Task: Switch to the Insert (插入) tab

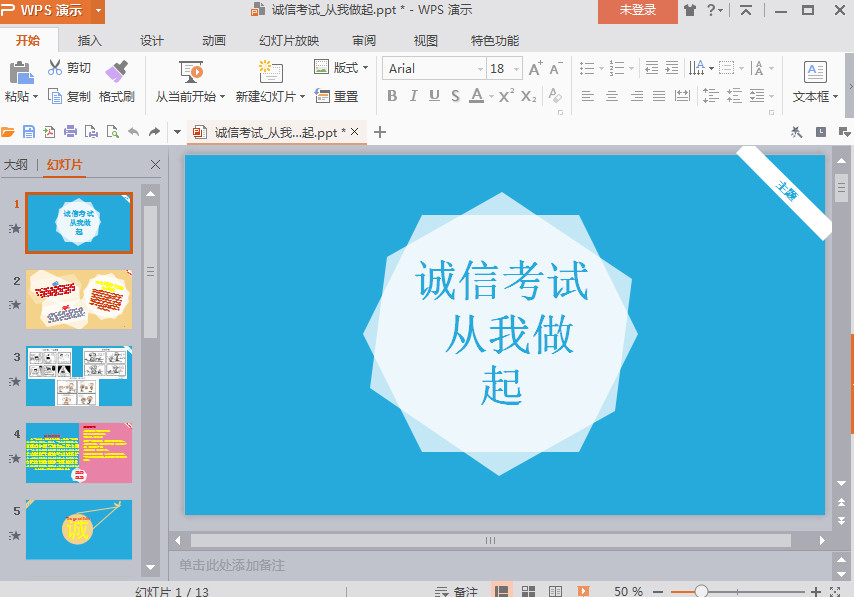Action: [x=89, y=40]
